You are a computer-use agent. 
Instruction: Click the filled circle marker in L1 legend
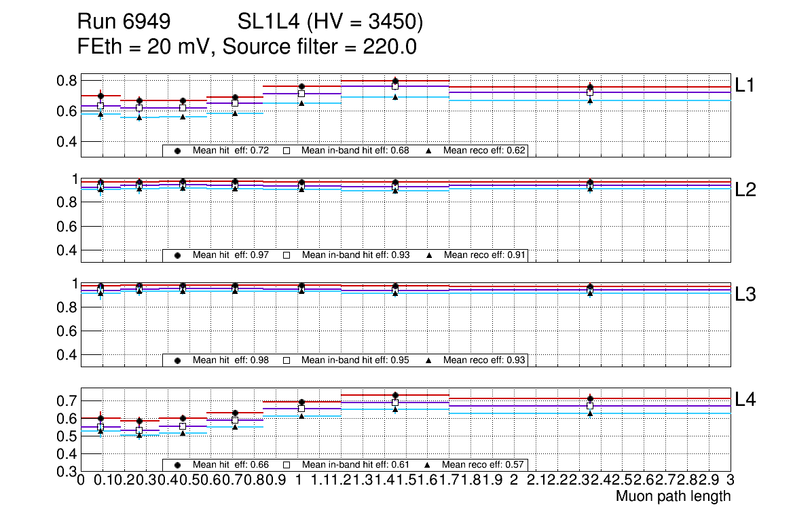178,151
